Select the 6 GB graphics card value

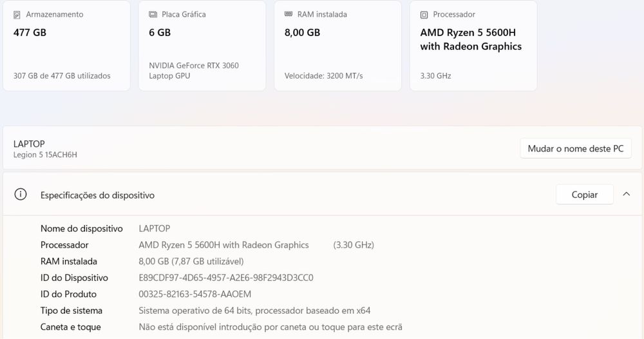point(160,32)
